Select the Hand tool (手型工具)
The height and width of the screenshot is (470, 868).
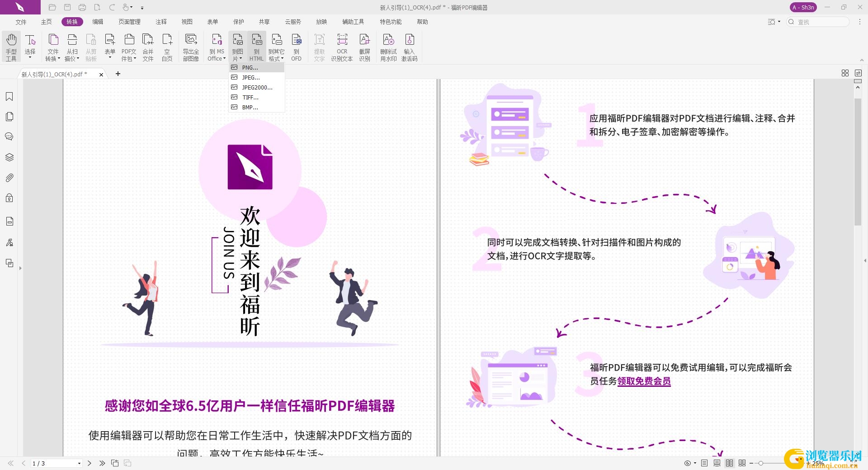coord(11,47)
